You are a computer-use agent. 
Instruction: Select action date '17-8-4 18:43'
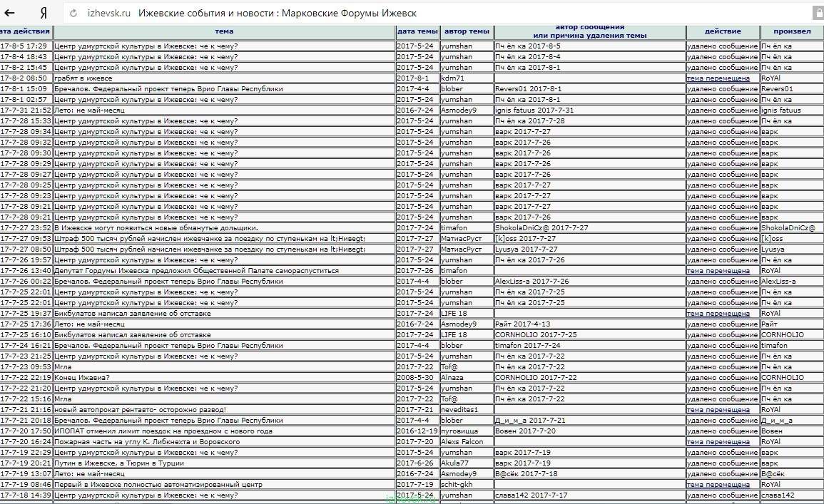[24, 57]
